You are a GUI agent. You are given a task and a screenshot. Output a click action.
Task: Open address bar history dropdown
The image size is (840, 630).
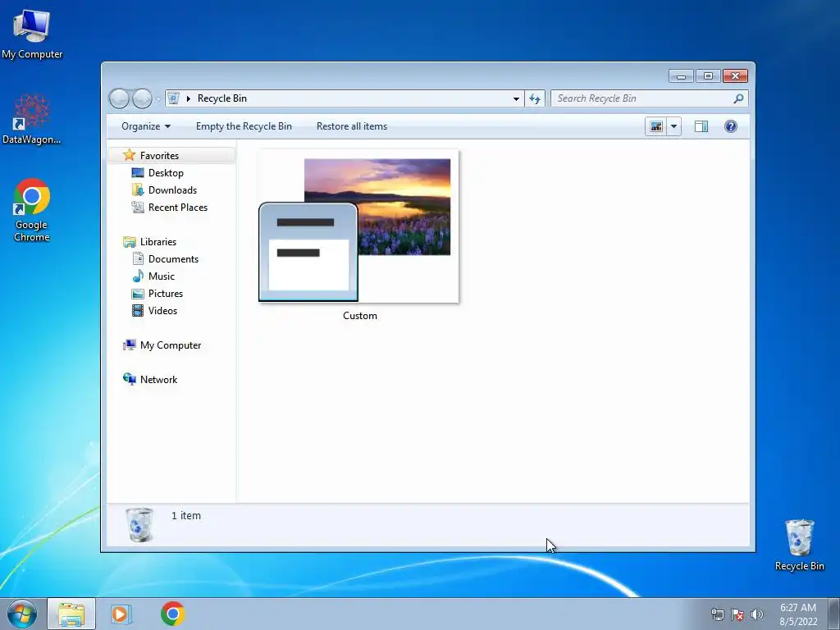pos(516,98)
